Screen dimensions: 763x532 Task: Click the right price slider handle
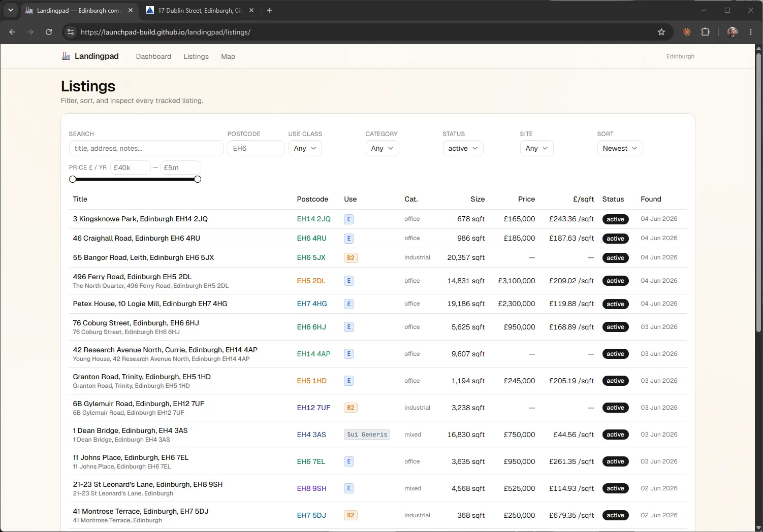tap(198, 179)
